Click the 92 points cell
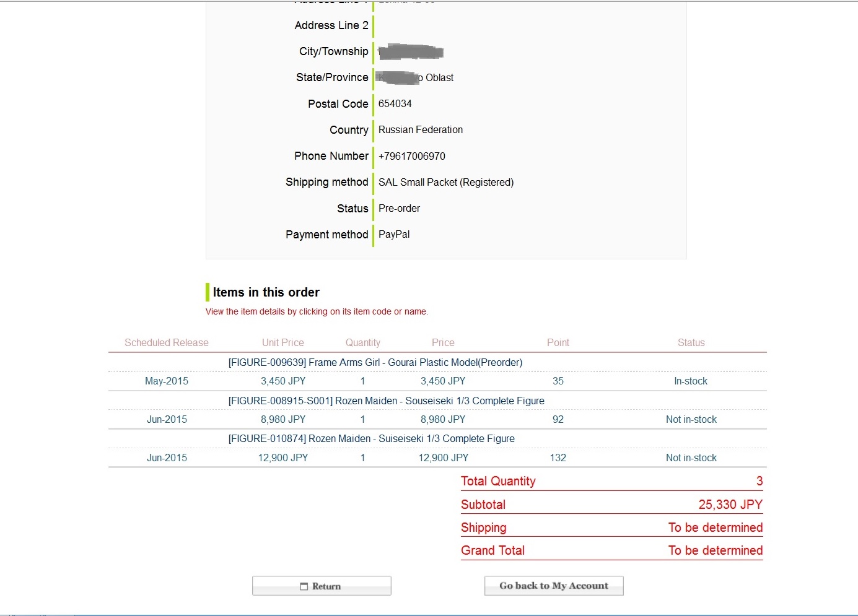This screenshot has width=858, height=616. point(558,419)
